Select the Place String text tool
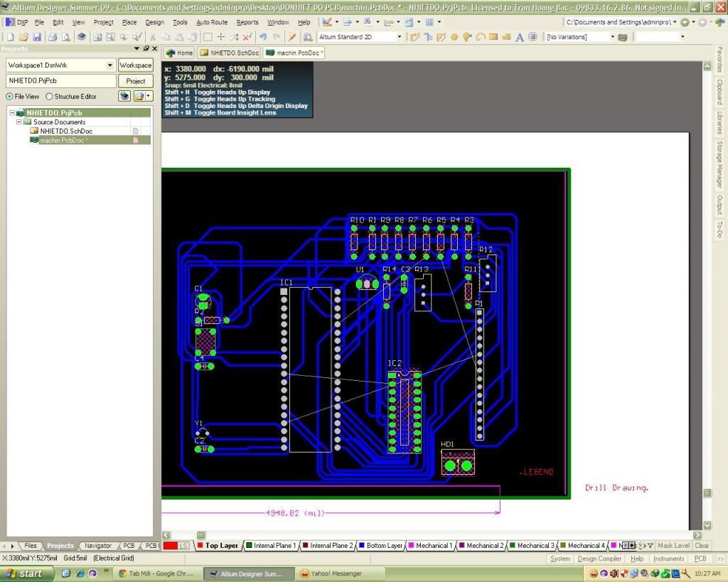This screenshot has width=728, height=582. point(520,37)
